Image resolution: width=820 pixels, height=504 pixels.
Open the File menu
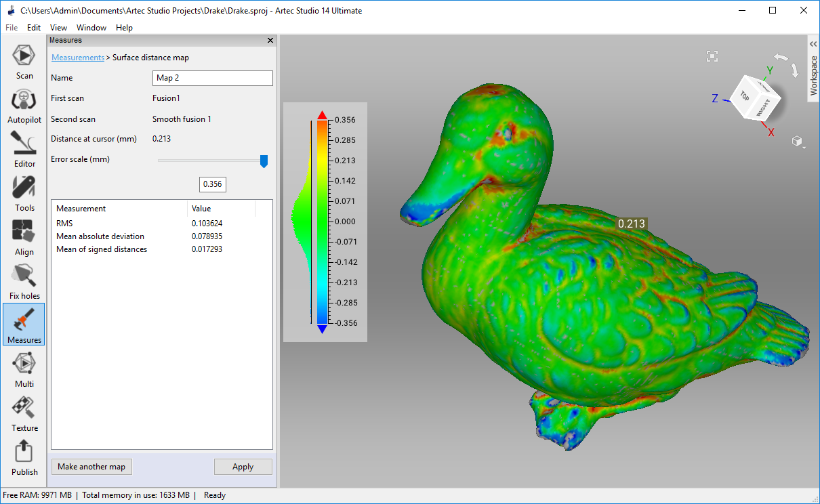pyautogui.click(x=12, y=28)
